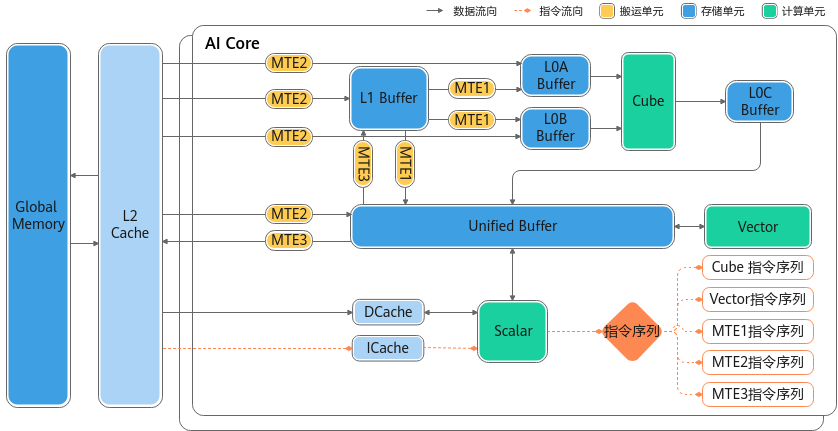
Task: Select the Scalar compute unit
Action: click(513, 331)
